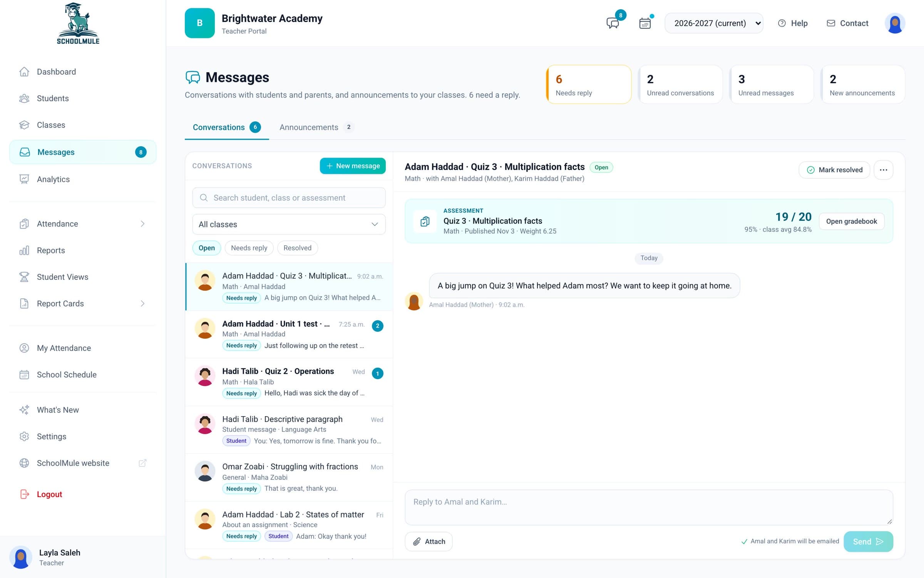924x578 pixels.
Task: Open Messages in the sidebar
Action: tap(83, 152)
